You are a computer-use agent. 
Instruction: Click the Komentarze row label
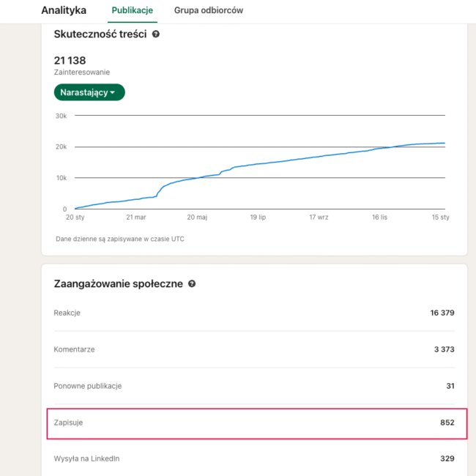(74, 349)
